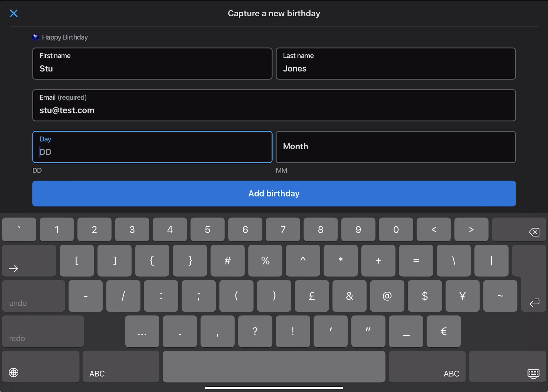Tap the ampersand key
Viewport: 548px width, 392px height.
click(x=349, y=296)
